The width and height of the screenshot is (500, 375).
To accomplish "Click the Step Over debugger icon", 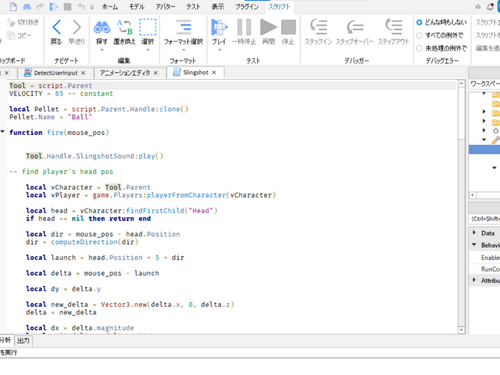I will pyautogui.click(x=354, y=27).
